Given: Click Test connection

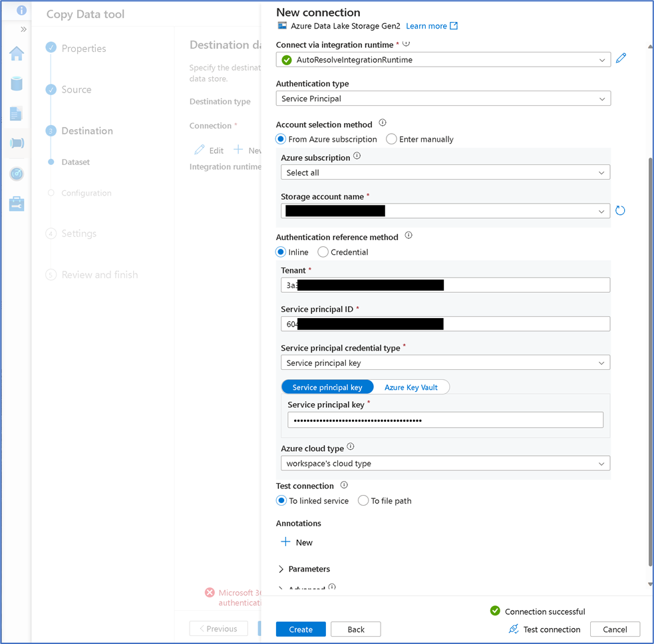Looking at the screenshot, I should pos(544,629).
